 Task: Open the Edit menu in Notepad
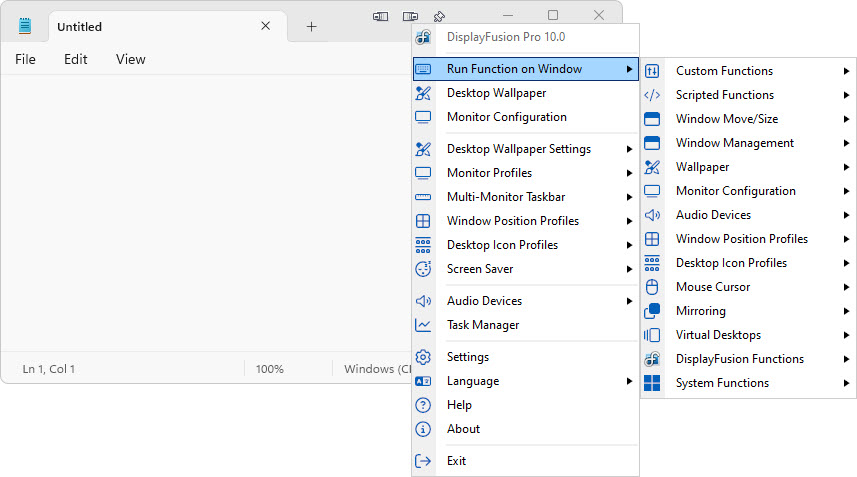tap(76, 59)
